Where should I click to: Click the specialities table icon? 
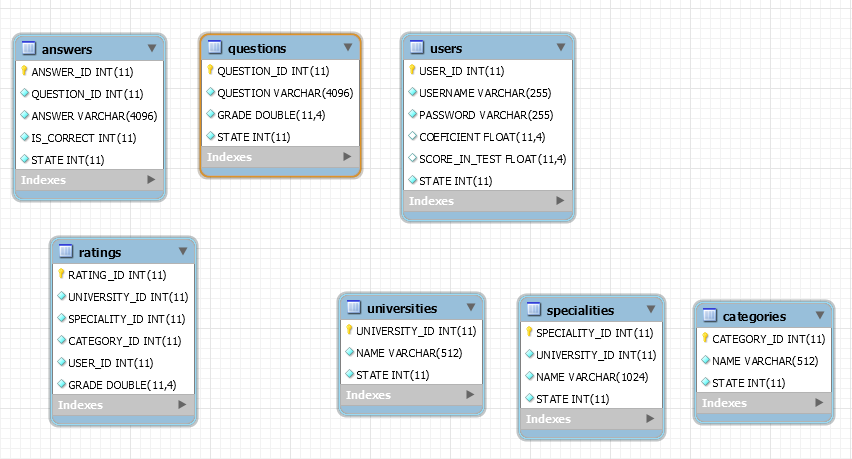point(534,309)
